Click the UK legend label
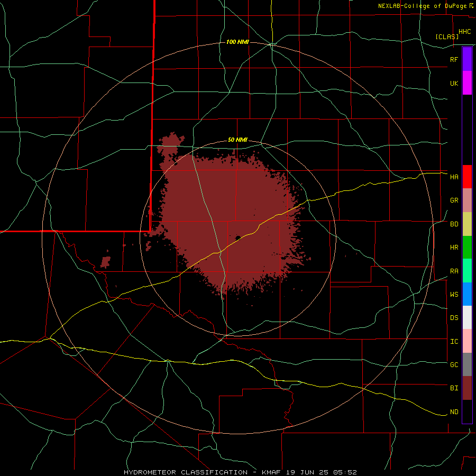 [454, 83]
